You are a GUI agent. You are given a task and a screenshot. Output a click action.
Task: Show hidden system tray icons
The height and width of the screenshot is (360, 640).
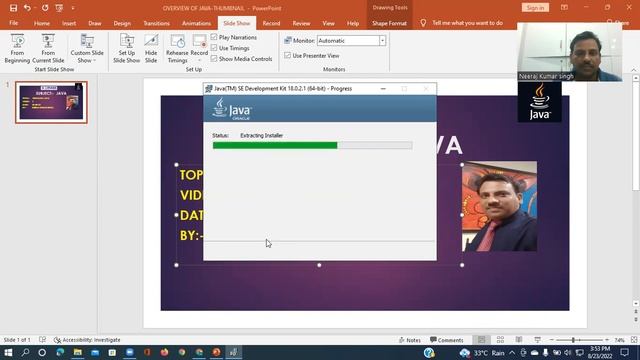[512, 352]
